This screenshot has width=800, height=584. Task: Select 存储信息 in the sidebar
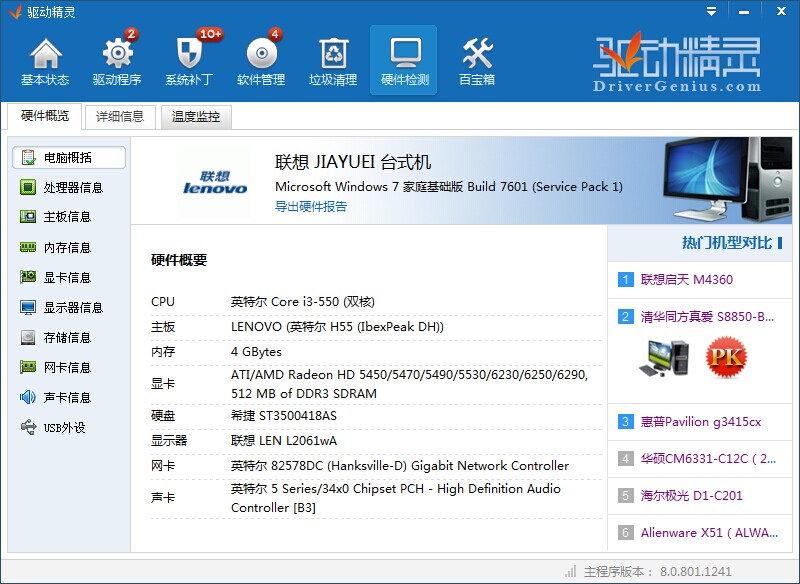(69, 338)
